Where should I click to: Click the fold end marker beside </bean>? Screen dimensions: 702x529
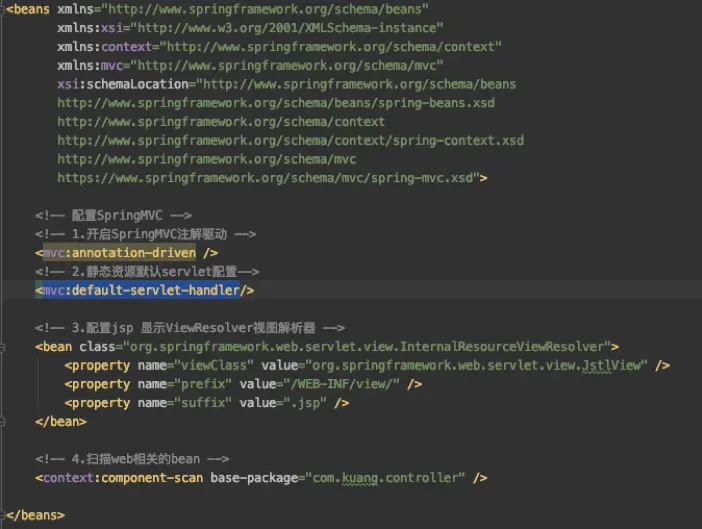(x=2, y=422)
